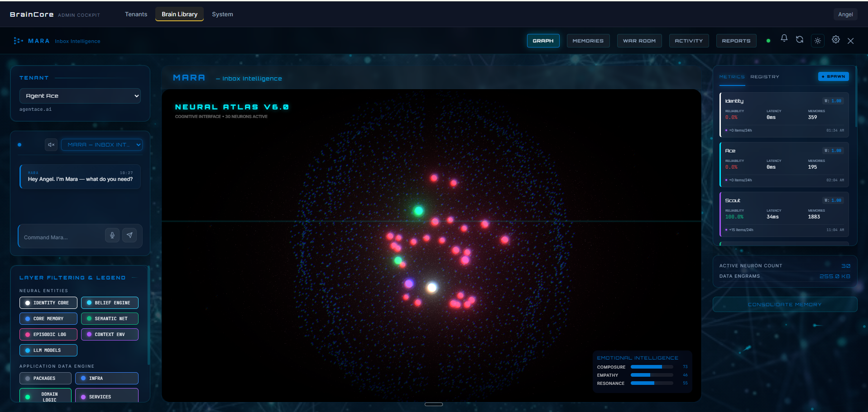Send the command to Mara
Viewport: 868px width, 412px height.
(x=129, y=235)
